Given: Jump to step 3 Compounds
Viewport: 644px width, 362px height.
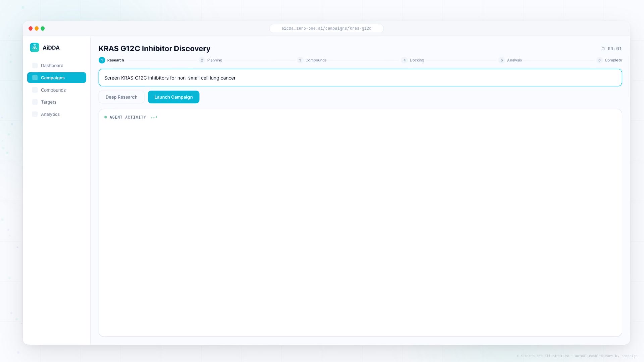Looking at the screenshot, I should coord(300,60).
